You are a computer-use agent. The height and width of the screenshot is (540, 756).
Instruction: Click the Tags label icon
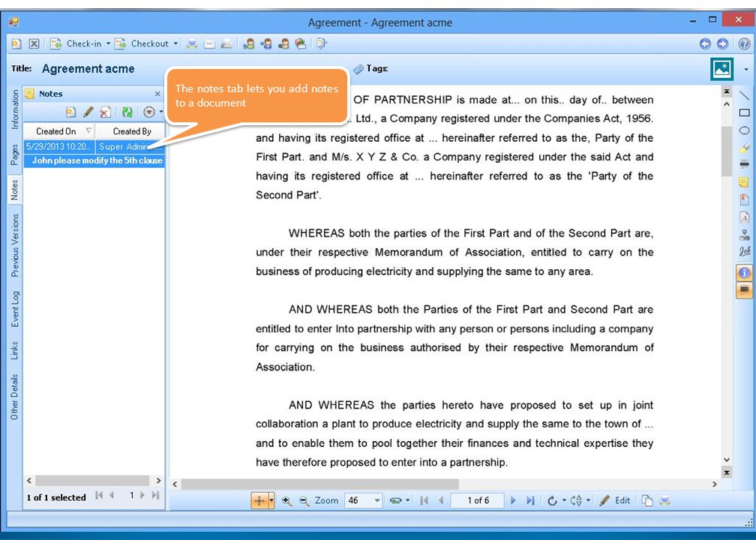358,69
